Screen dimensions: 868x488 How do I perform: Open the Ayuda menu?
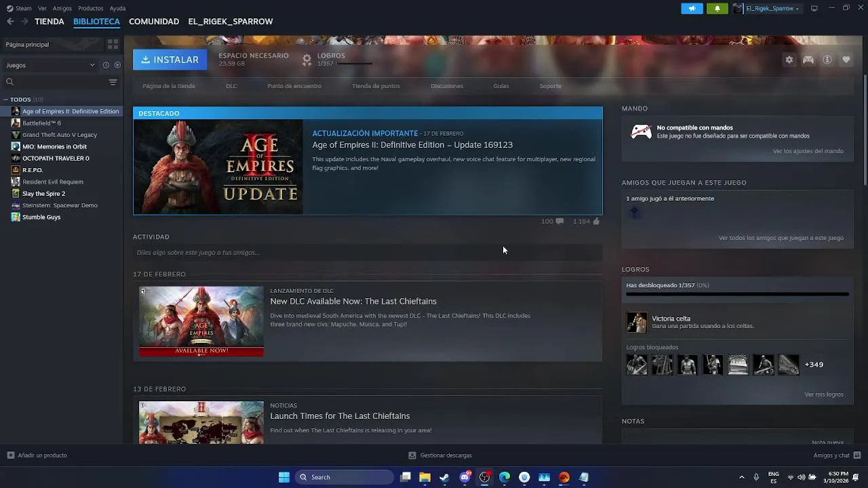(117, 8)
